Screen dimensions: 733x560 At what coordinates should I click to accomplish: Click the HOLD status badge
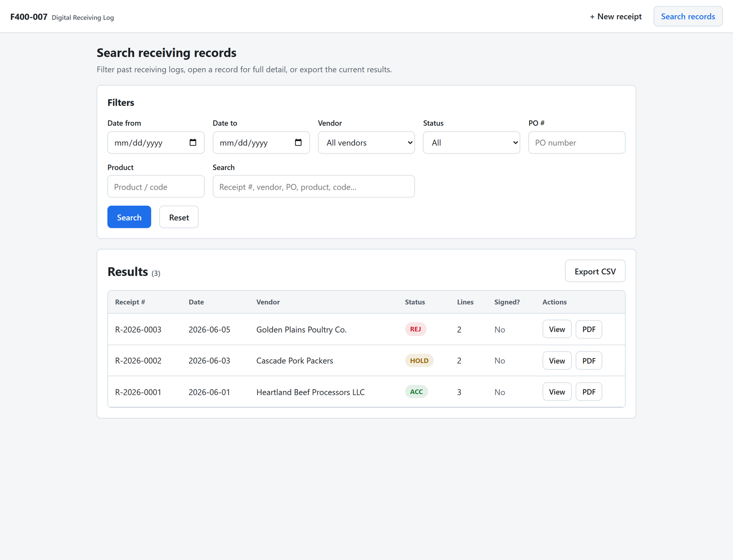pos(419,361)
